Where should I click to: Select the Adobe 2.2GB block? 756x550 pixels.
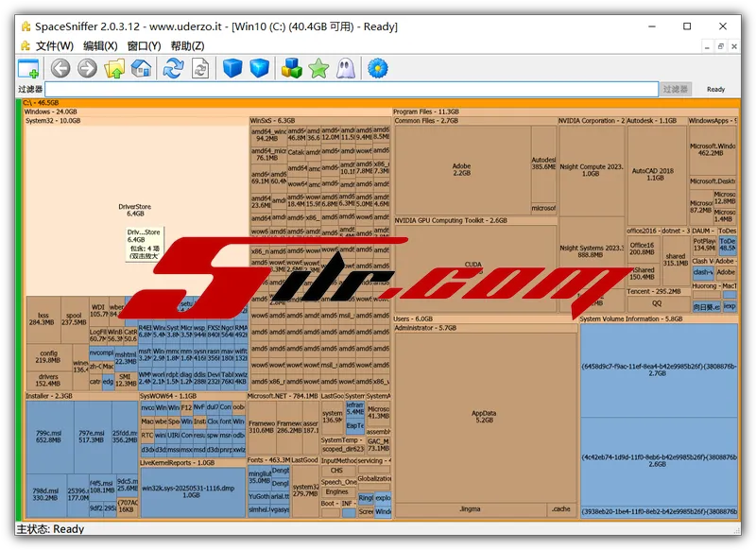[462, 170]
